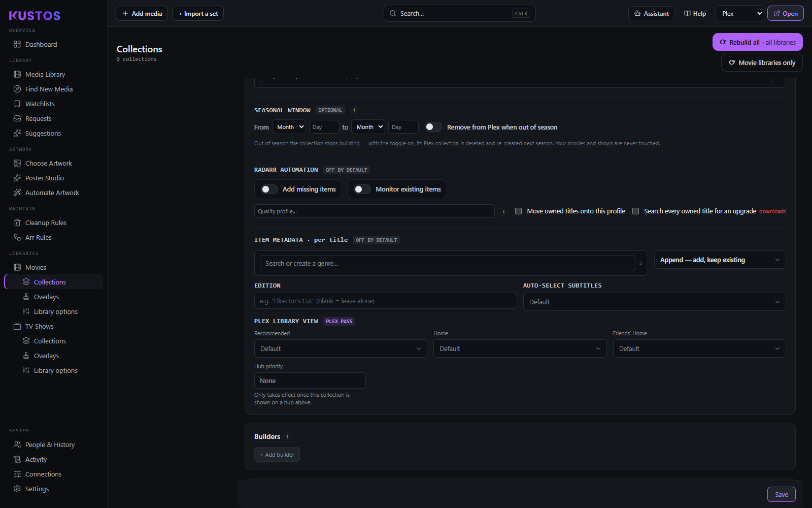Click the Requests inbox icon
The image size is (812, 508).
tap(17, 118)
